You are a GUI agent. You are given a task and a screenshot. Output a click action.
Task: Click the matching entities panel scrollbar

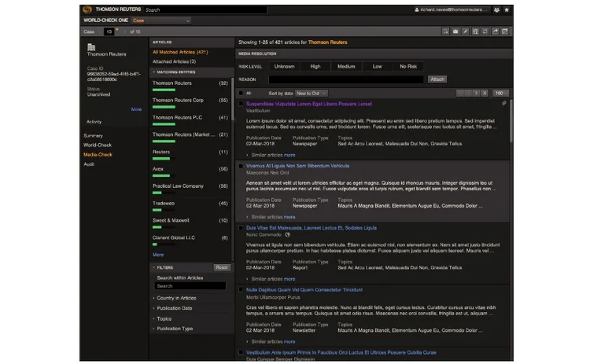(233, 99)
